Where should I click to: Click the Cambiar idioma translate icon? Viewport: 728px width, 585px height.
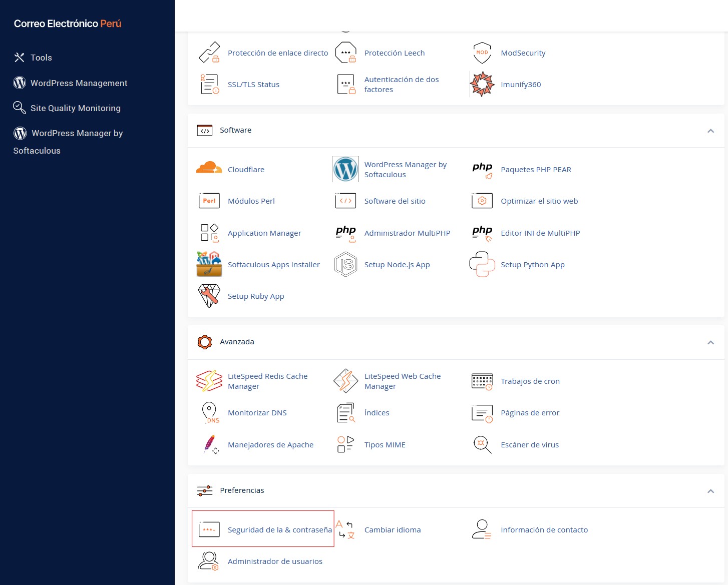tap(345, 529)
